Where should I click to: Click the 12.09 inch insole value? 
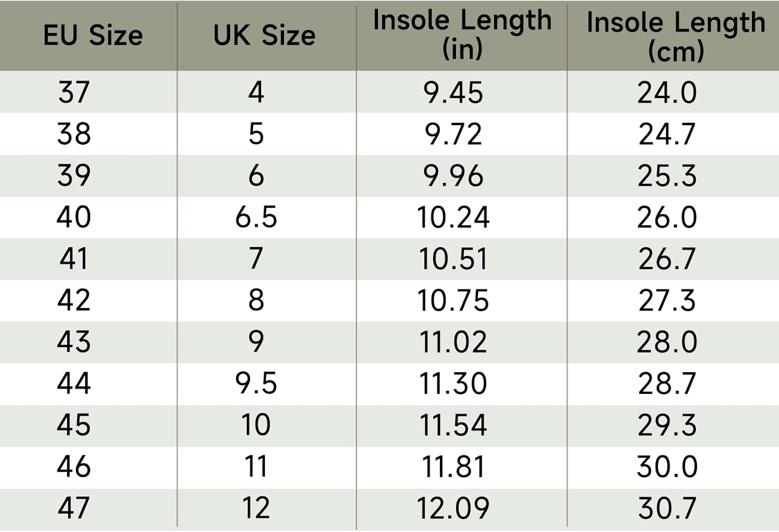pos(453,508)
